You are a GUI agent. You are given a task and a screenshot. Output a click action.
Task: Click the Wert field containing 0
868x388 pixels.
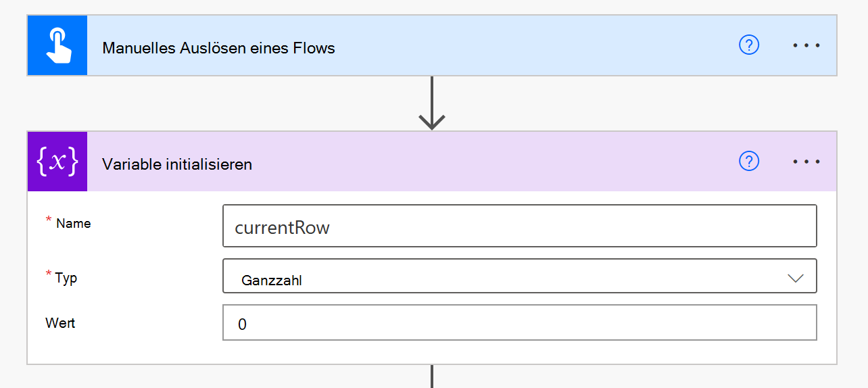(519, 322)
